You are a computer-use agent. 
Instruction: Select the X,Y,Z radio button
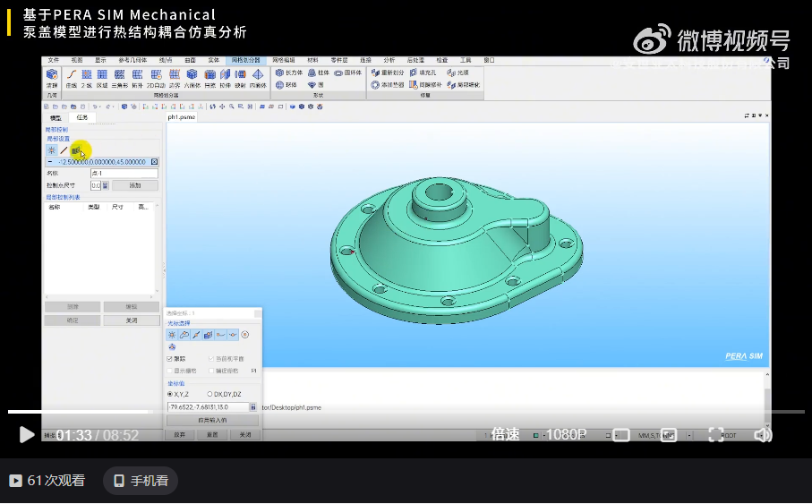coord(170,394)
